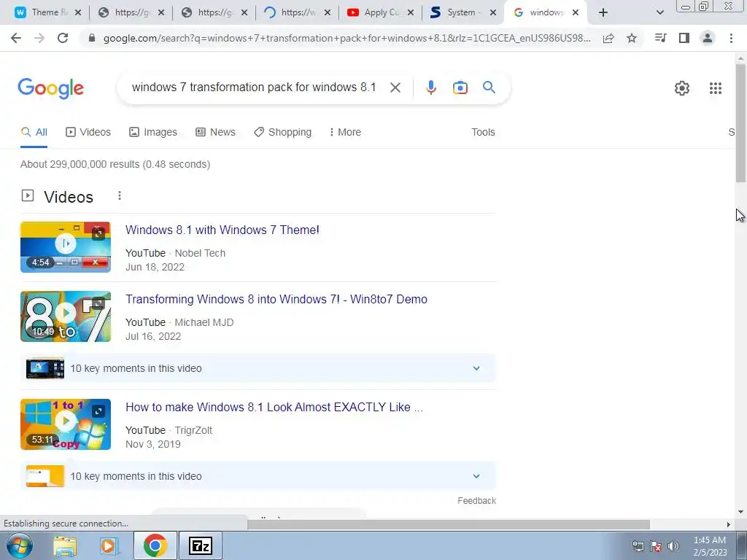Open Google quick settings gear
This screenshot has width=747, height=560.
682,88
